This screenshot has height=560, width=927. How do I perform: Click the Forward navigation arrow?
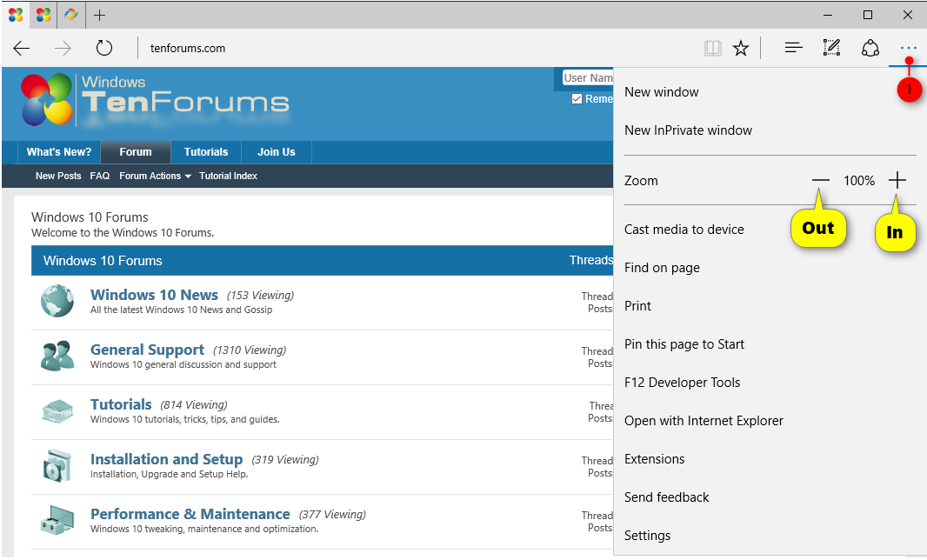click(63, 48)
